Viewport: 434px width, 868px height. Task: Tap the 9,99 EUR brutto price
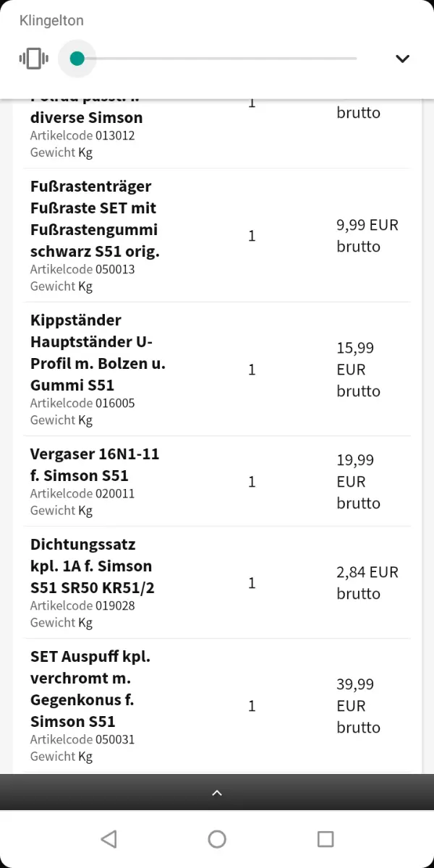click(x=367, y=236)
